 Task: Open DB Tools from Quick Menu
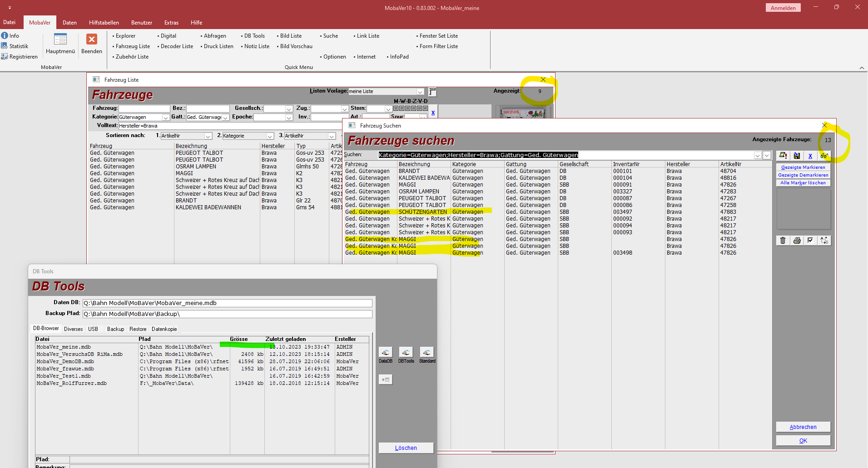tap(254, 36)
